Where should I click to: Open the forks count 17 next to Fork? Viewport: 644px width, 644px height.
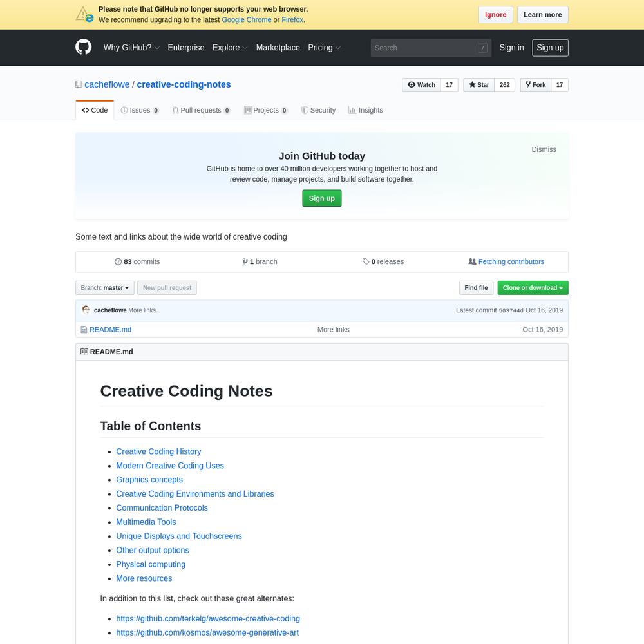click(x=560, y=84)
